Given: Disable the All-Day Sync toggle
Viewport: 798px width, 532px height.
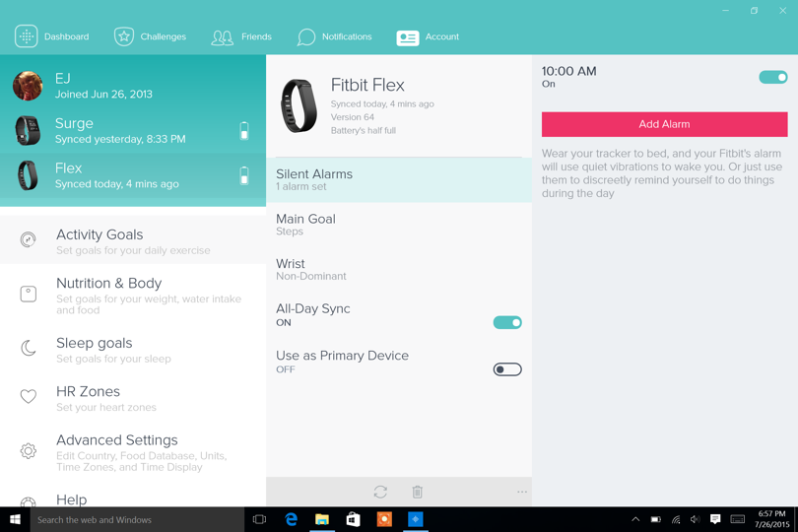Looking at the screenshot, I should pyautogui.click(x=507, y=322).
